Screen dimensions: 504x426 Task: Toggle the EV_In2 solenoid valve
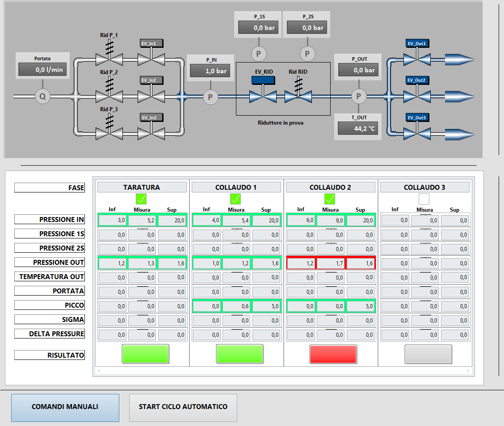pos(151,97)
